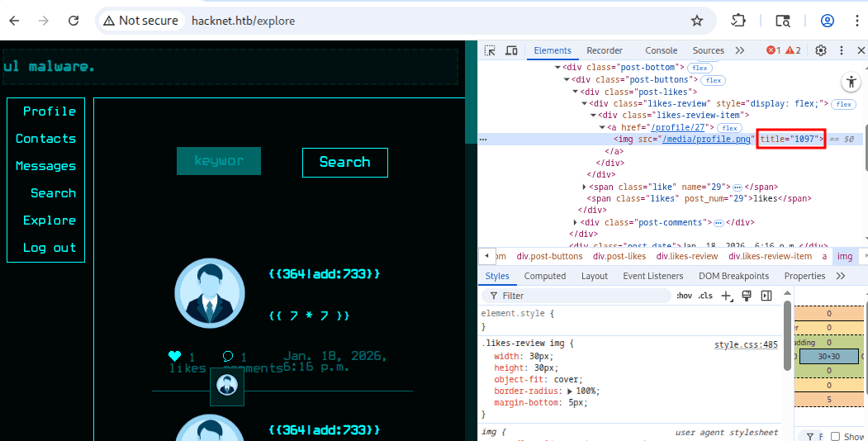Expand the div class="post-comments" node
This screenshot has width=868, height=441.
click(x=576, y=223)
